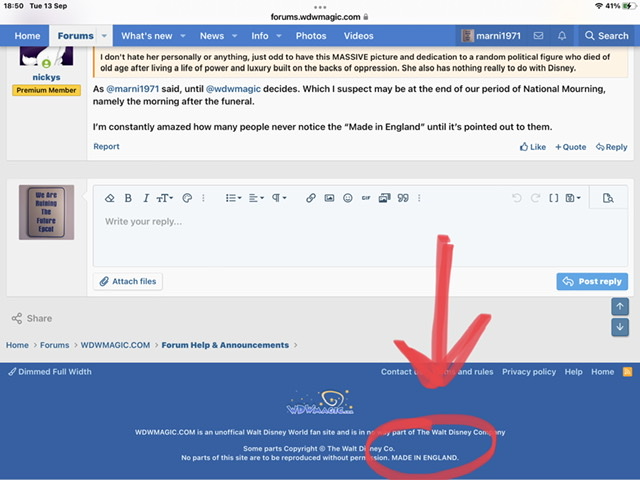Toggle Dimmed Full Width style chooser

pyautogui.click(x=50, y=371)
